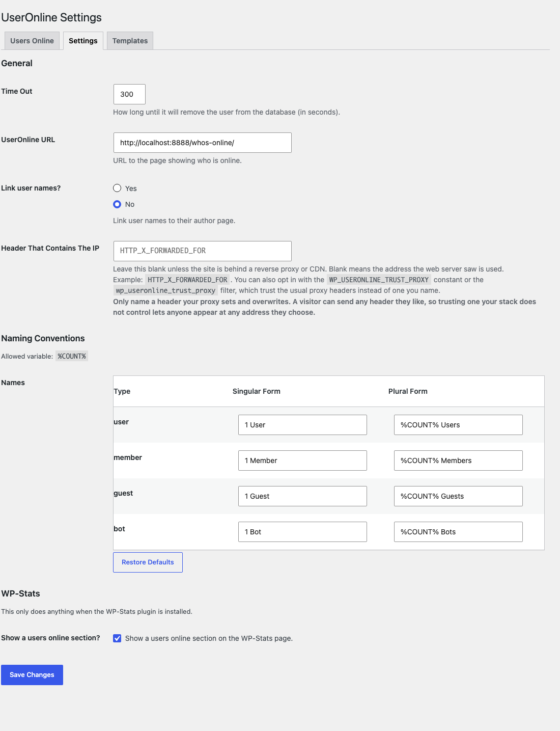This screenshot has height=731, width=560.
Task: Click the WP-Stats plugin installed note
Action: click(97, 611)
